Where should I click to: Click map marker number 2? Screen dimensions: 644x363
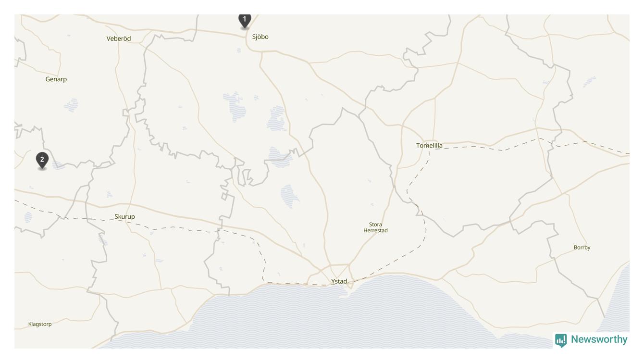point(42,161)
